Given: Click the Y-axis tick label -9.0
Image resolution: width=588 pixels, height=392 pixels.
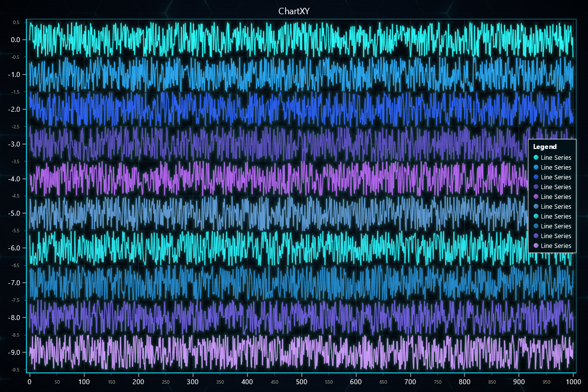Looking at the screenshot, I should (x=14, y=352).
